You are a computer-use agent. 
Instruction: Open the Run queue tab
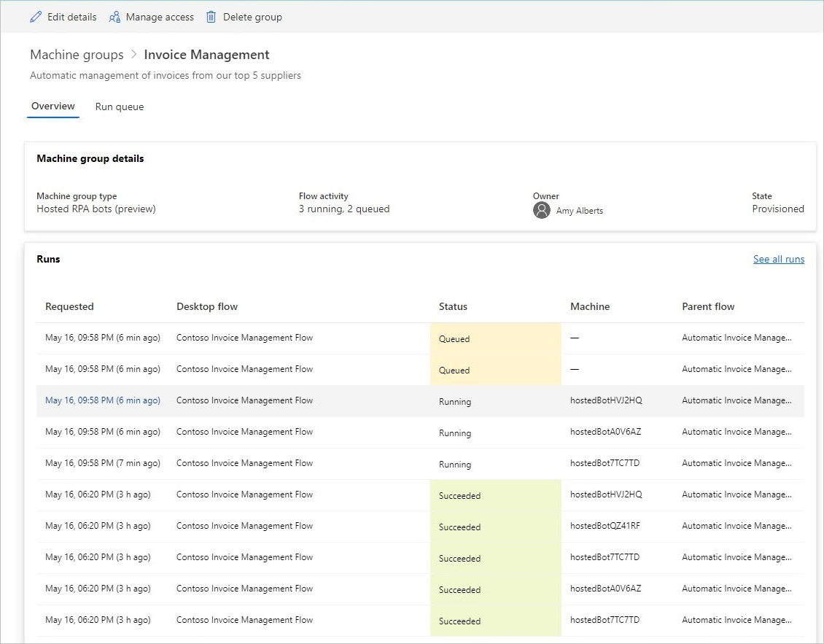click(x=120, y=106)
